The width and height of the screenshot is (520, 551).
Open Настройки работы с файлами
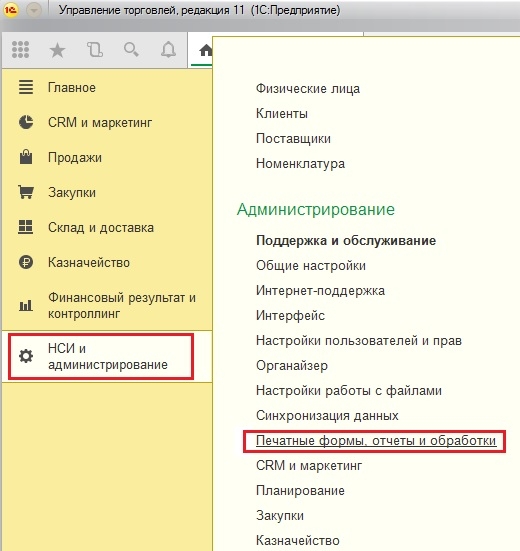pyautogui.click(x=349, y=390)
